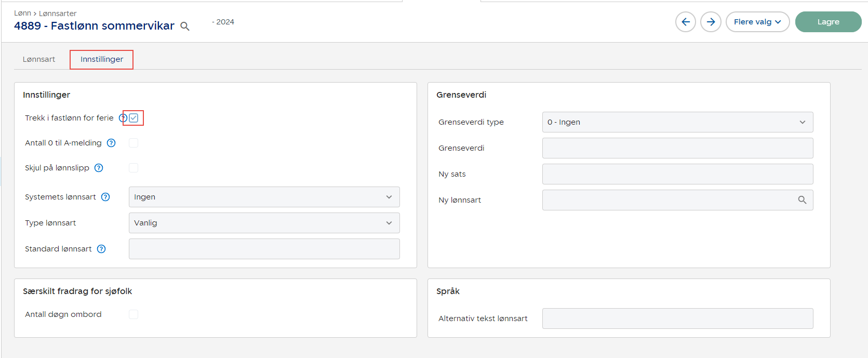This screenshot has width=868, height=358.
Task: Click the search icon in Ny lønnsart field
Action: [x=802, y=200]
